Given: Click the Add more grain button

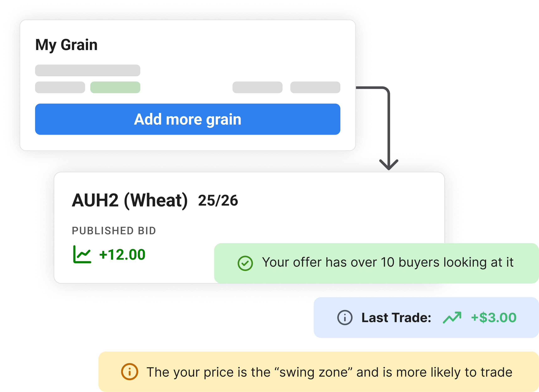Looking at the screenshot, I should tap(187, 119).
